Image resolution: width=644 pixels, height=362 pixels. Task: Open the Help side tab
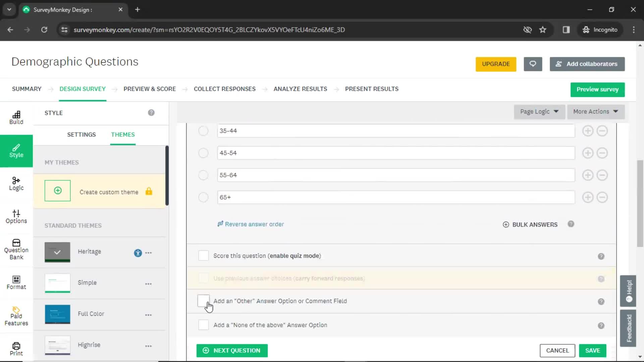coord(628,291)
